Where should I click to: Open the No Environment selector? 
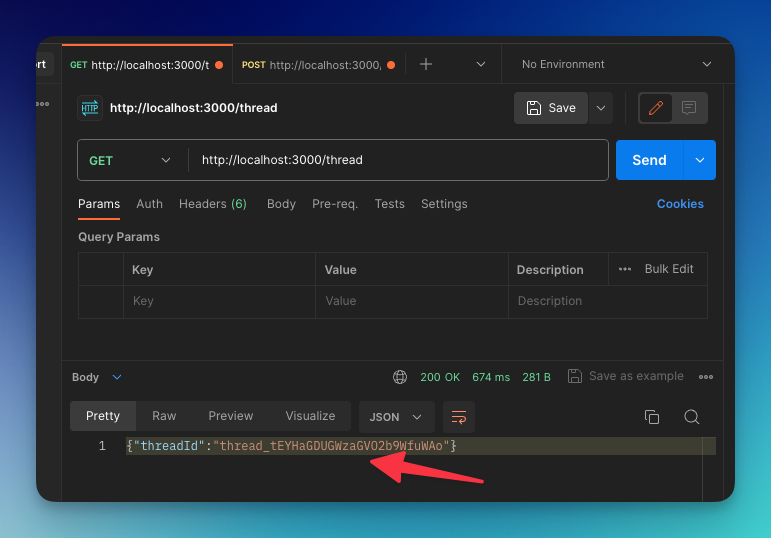point(617,64)
